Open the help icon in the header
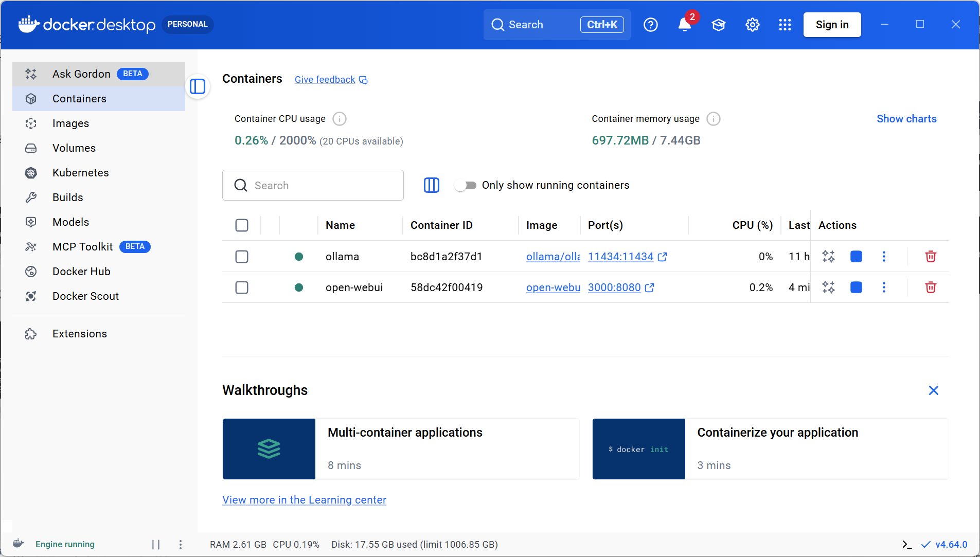The height and width of the screenshot is (557, 980). click(x=650, y=25)
